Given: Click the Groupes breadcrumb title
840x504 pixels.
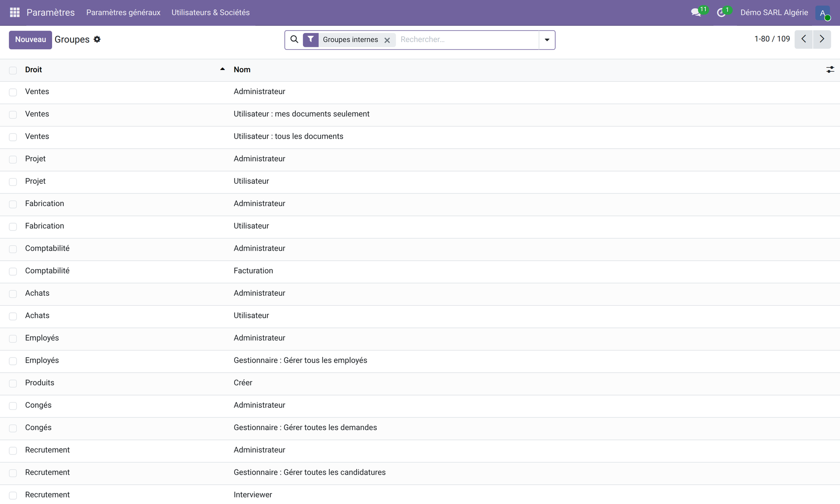Looking at the screenshot, I should pyautogui.click(x=72, y=39).
